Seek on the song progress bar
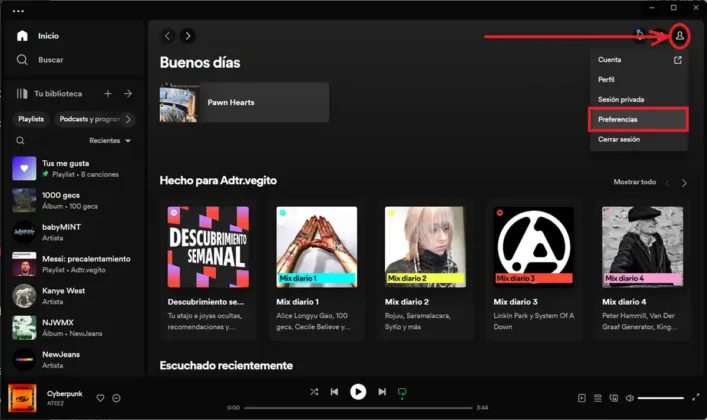This screenshot has height=420, width=707. click(x=358, y=408)
